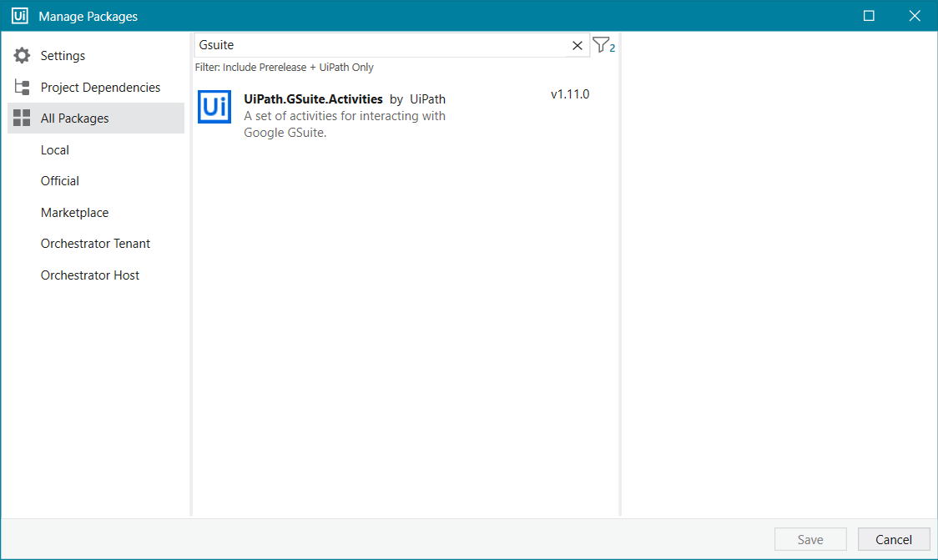938x560 pixels.
Task: Click the UiPath logo in title bar
Action: coord(20,16)
